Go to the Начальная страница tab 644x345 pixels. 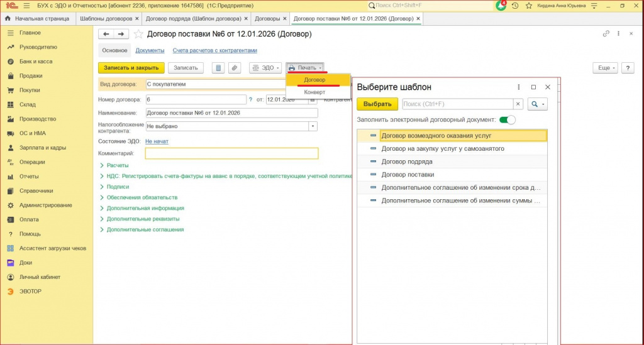click(x=37, y=18)
